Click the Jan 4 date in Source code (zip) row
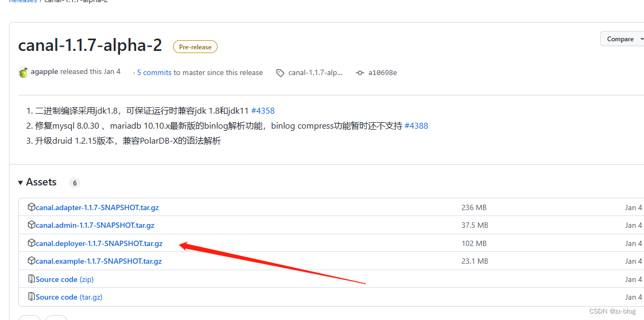 coord(633,279)
